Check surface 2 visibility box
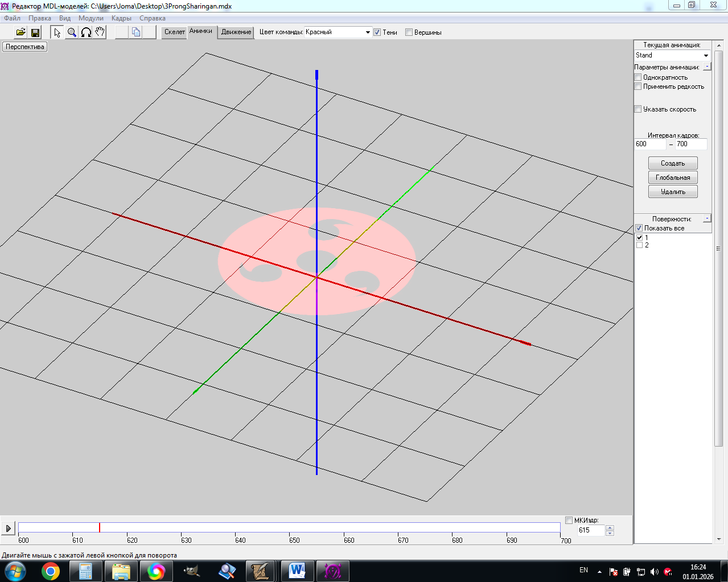The height and width of the screenshot is (582, 728). click(639, 245)
